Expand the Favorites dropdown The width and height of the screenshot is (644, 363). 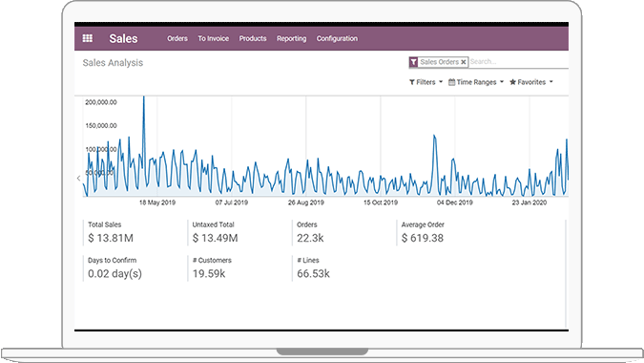pyautogui.click(x=531, y=82)
